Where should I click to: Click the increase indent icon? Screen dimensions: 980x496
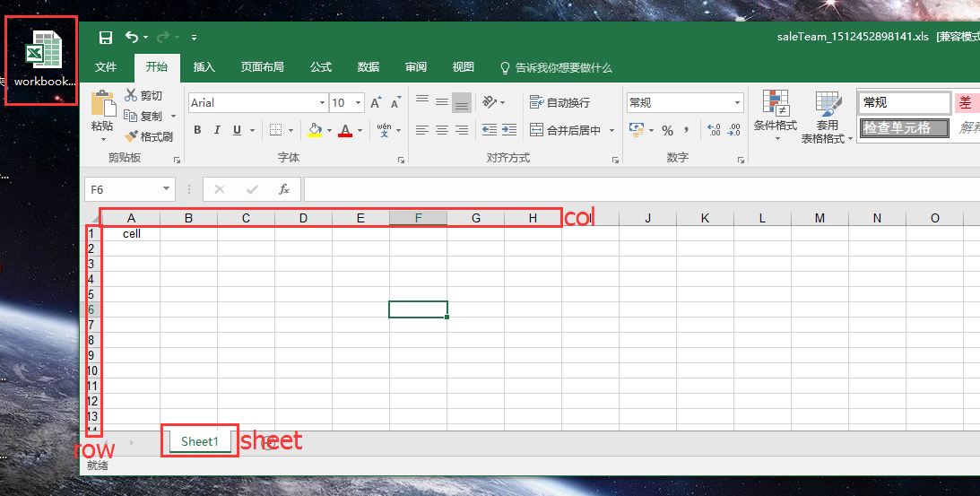click(509, 131)
